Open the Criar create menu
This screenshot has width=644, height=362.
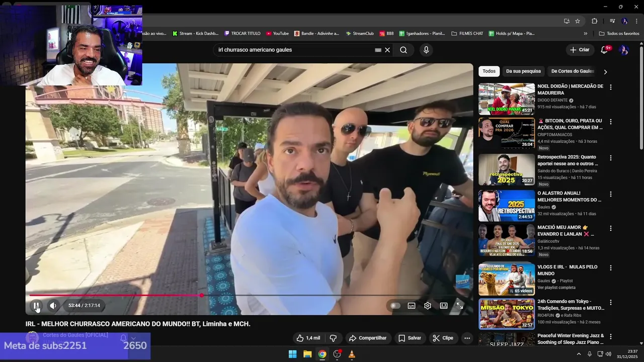(580, 50)
